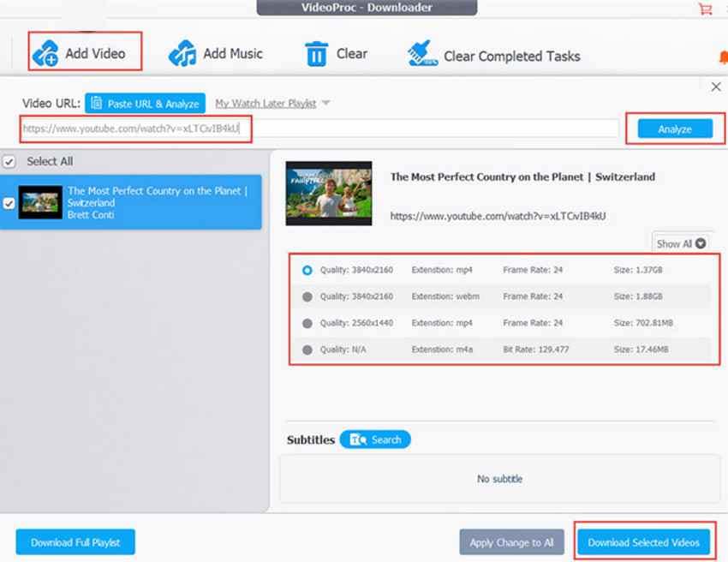The width and height of the screenshot is (728, 562).
Task: Click 'Size: 17.46MB' text
Action: [x=641, y=350]
